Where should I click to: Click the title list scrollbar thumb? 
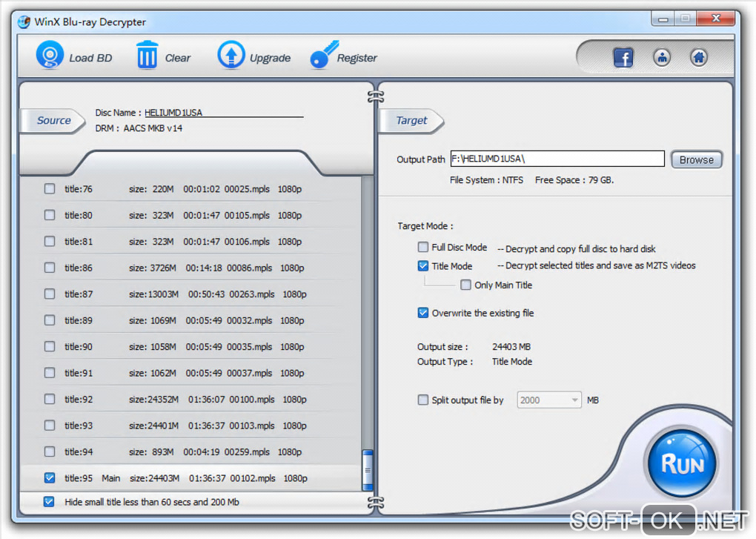tap(368, 469)
